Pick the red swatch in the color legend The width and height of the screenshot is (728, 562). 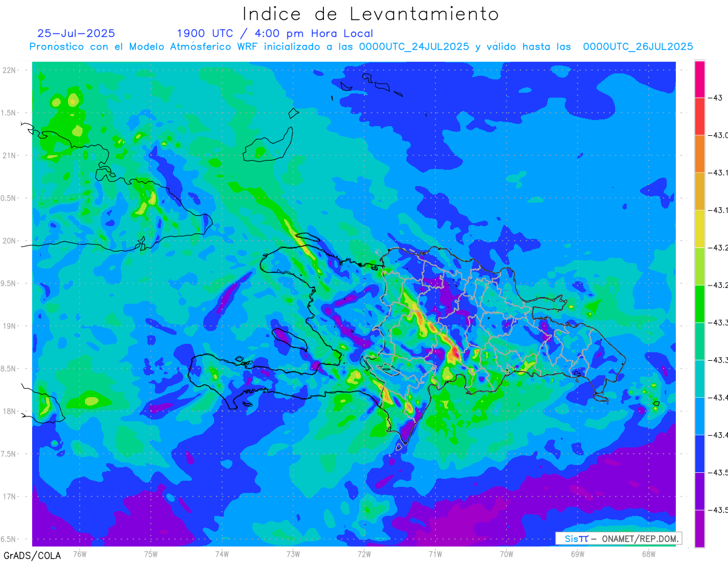(699, 116)
